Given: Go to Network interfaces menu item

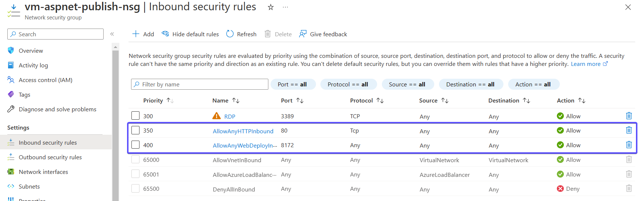Looking at the screenshot, I should [43, 172].
